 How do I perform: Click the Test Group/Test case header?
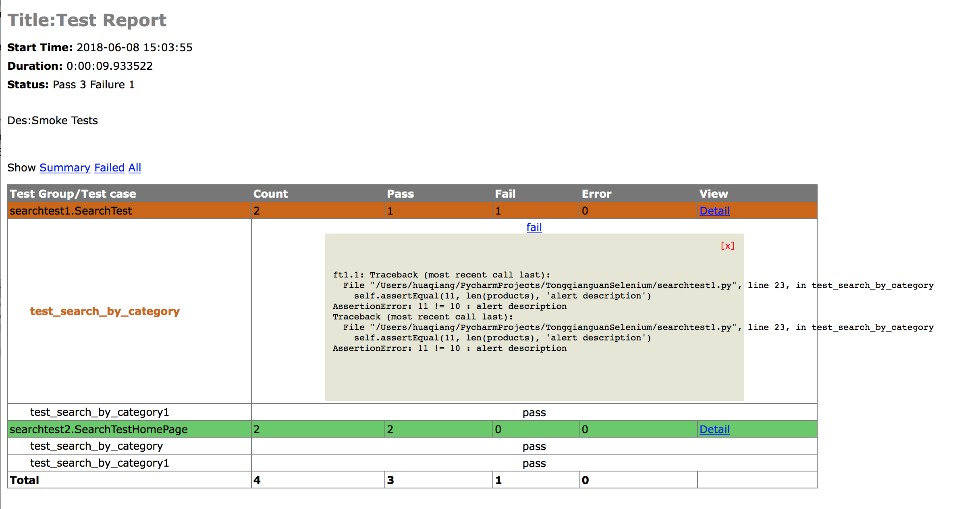tap(73, 194)
